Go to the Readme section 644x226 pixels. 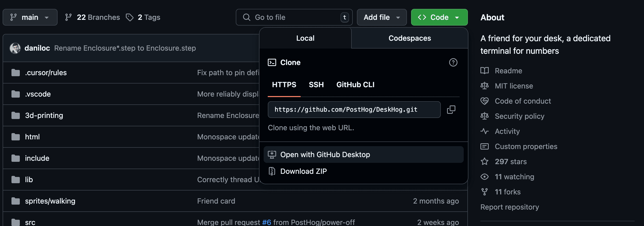(509, 71)
